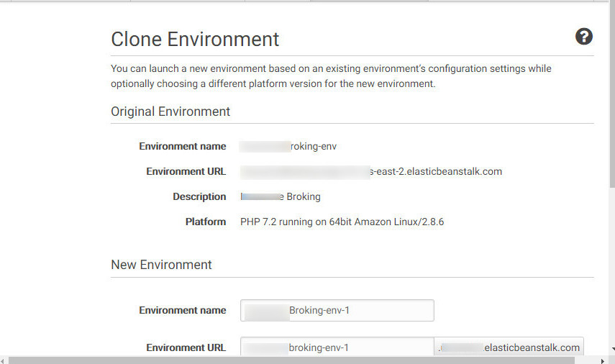Screen dimensions: 615x364
Task: Click the clone description paragraph text
Action: pyautogui.click(x=331, y=76)
